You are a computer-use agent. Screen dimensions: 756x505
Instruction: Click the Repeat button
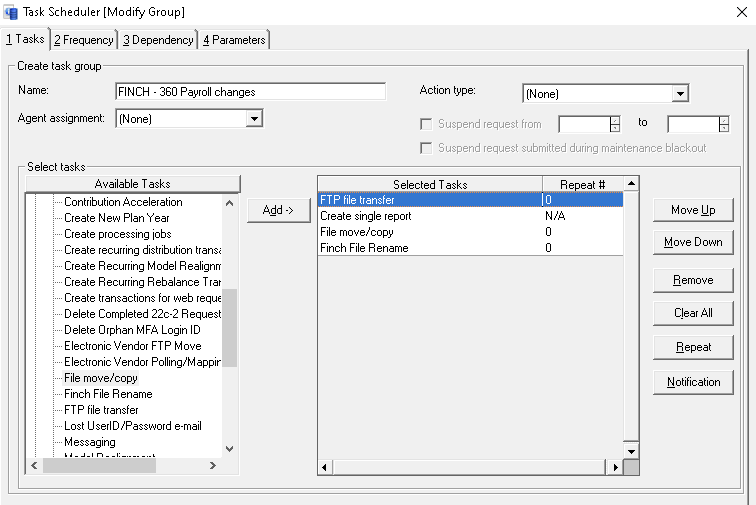click(x=693, y=347)
